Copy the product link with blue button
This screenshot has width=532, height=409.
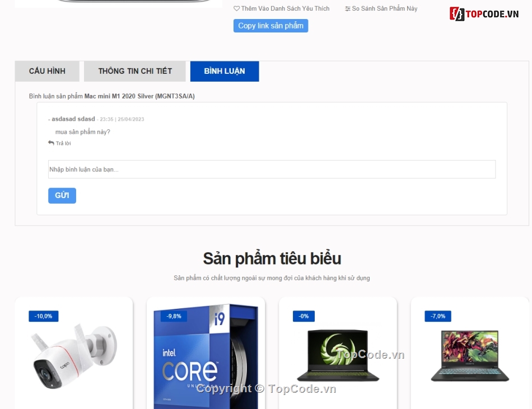point(270,26)
